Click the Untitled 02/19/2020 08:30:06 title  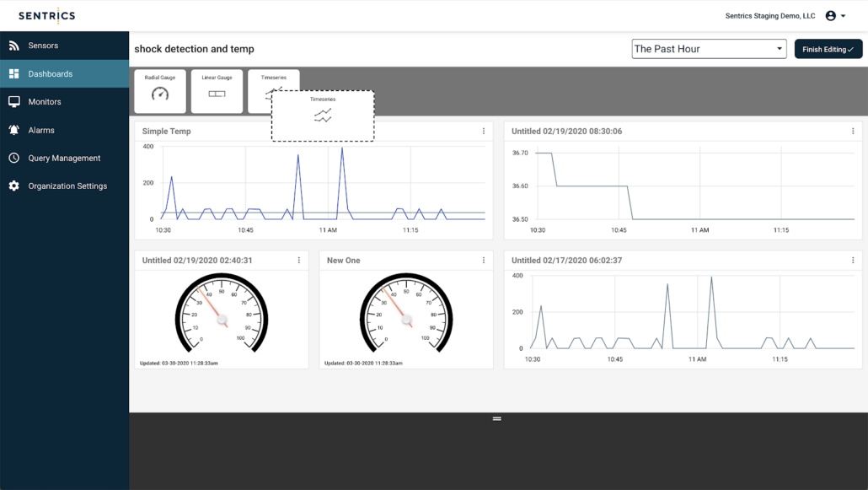566,132
